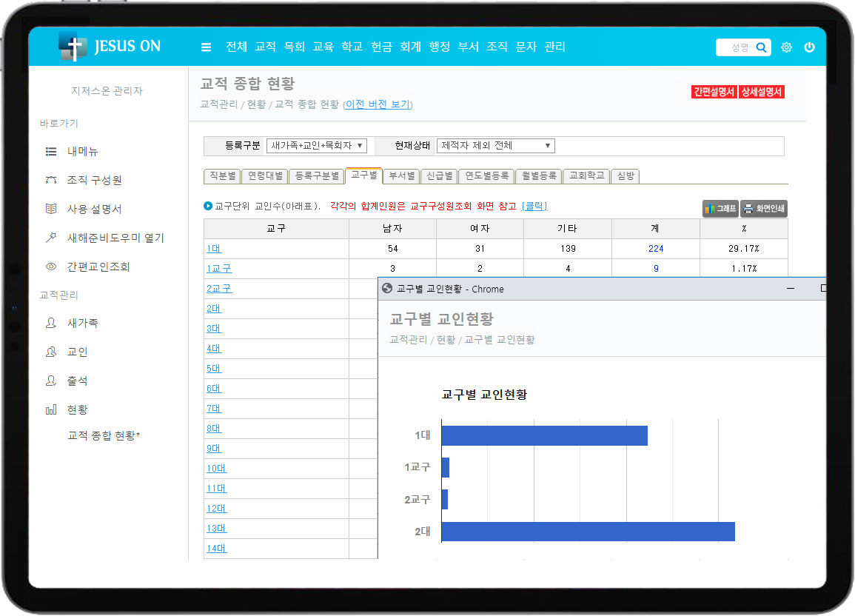Open 내메뉴 from the sidebar
The image size is (855, 616).
click(x=82, y=152)
